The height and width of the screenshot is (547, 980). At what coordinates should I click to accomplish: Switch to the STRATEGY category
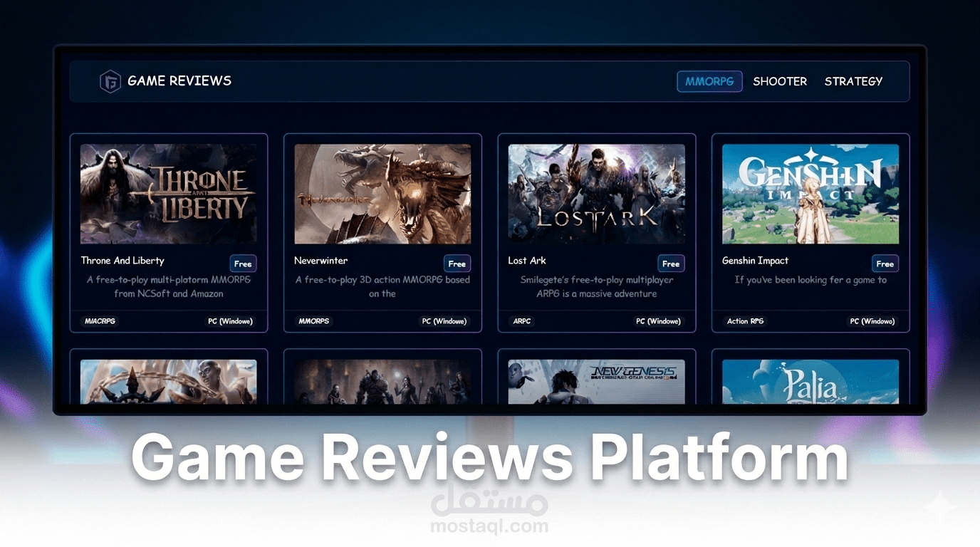(x=853, y=81)
